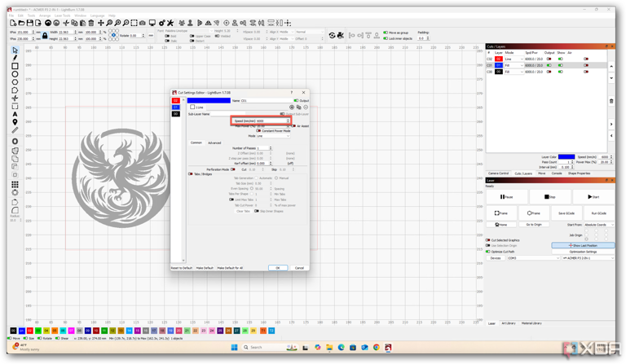The image size is (626, 364).
Task: Click the Reset to Default button
Action: pyautogui.click(x=182, y=268)
